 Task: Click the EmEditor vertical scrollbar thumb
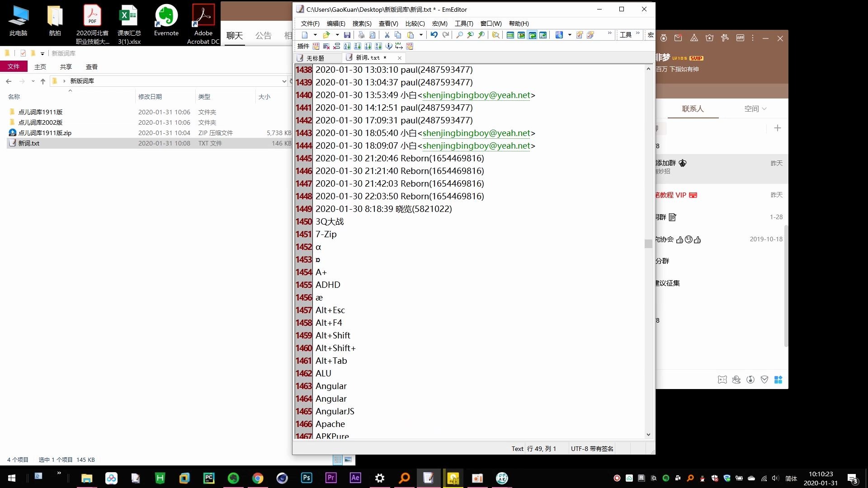pos(648,244)
